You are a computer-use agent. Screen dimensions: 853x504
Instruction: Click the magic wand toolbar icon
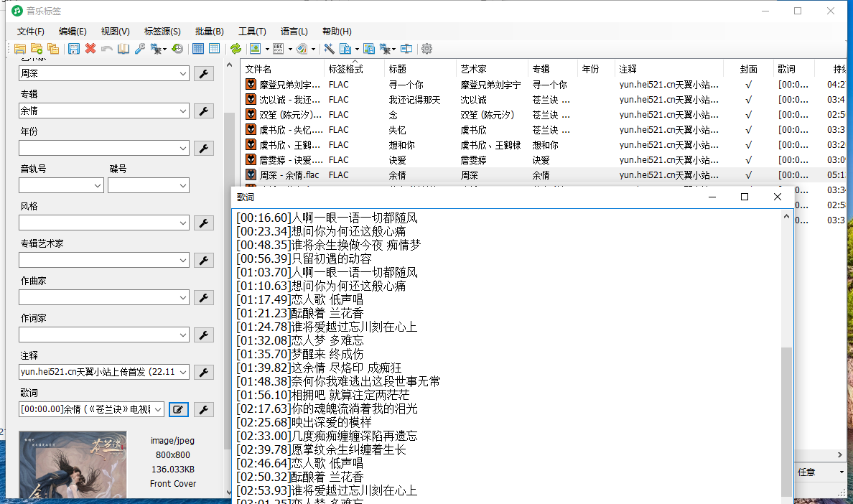click(x=327, y=48)
